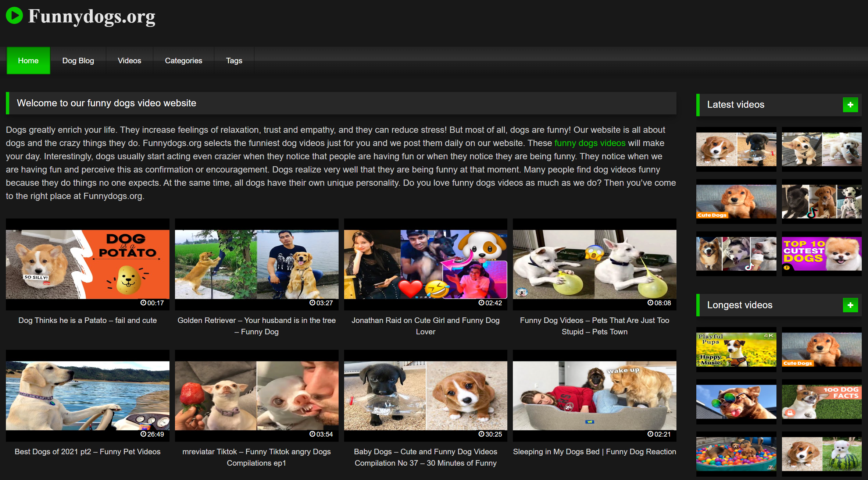This screenshot has width=868, height=480.
Task: Click the clock icon on the 00:17 video
Action: [143, 303]
